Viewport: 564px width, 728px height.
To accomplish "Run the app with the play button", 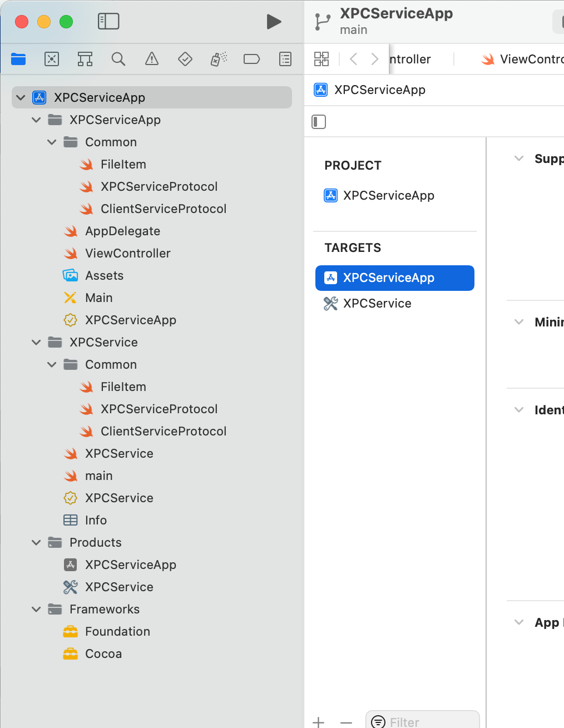I will tap(273, 22).
